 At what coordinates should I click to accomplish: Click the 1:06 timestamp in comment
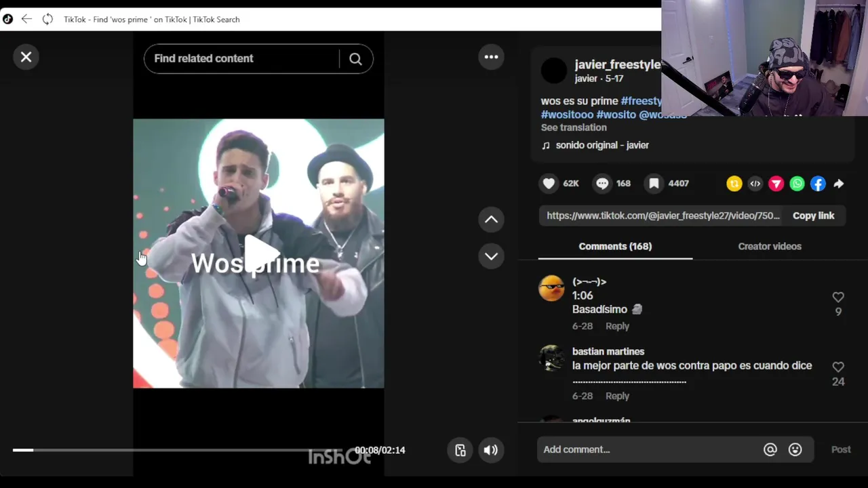pyautogui.click(x=583, y=296)
